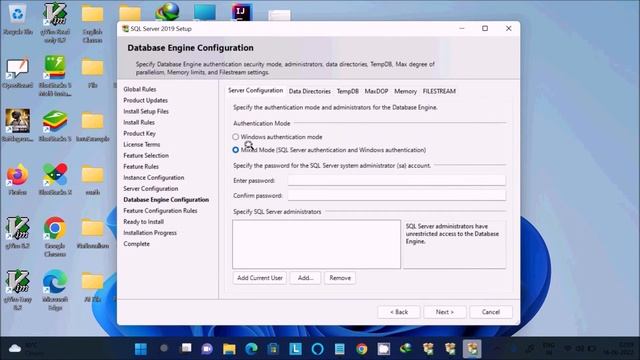The height and width of the screenshot is (360, 640).
Task: Click Feature Configuration Rules in steps list
Action: (x=160, y=210)
